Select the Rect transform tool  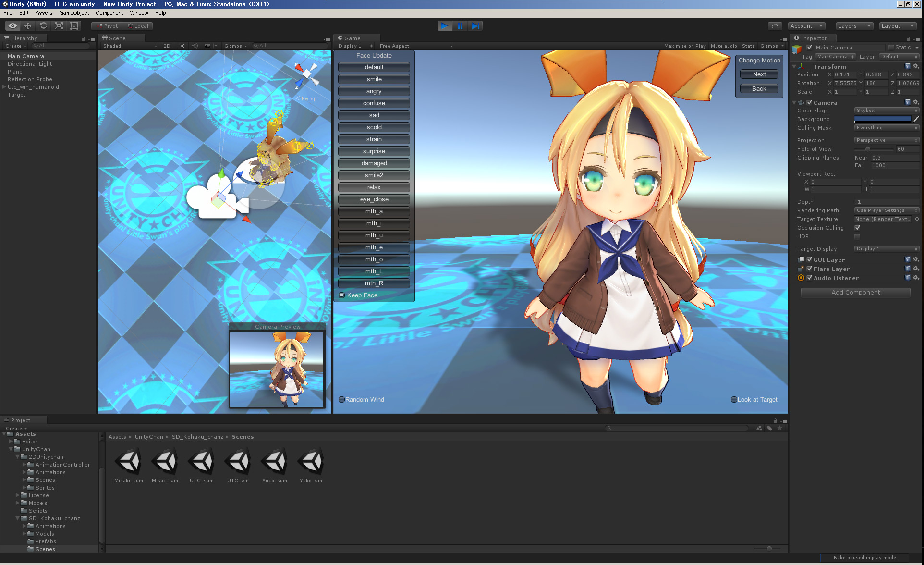pyautogui.click(x=74, y=26)
